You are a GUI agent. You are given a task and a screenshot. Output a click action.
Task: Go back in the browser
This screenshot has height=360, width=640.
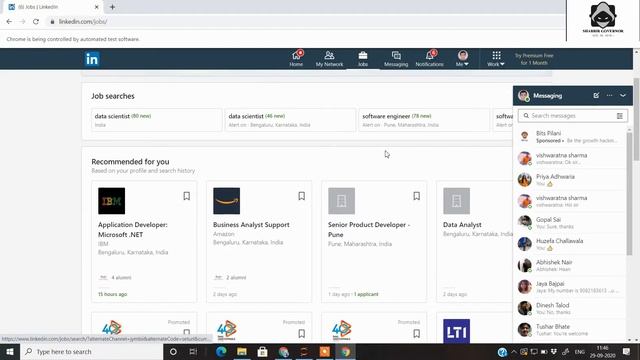click(9, 22)
